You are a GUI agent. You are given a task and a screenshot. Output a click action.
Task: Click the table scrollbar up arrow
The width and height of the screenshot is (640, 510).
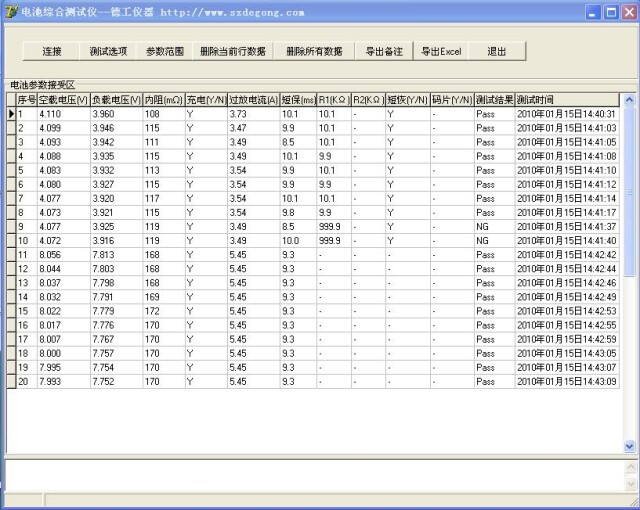[x=629, y=99]
